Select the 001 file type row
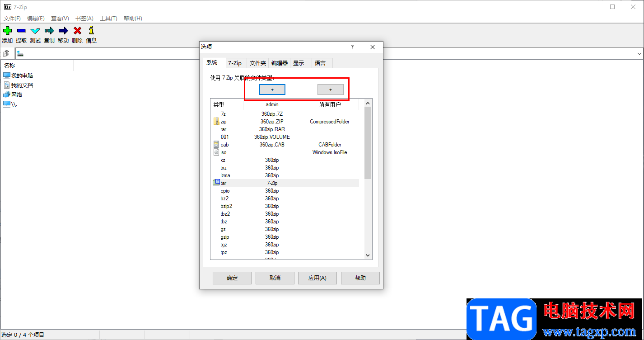The height and width of the screenshot is (340, 644). click(x=285, y=137)
